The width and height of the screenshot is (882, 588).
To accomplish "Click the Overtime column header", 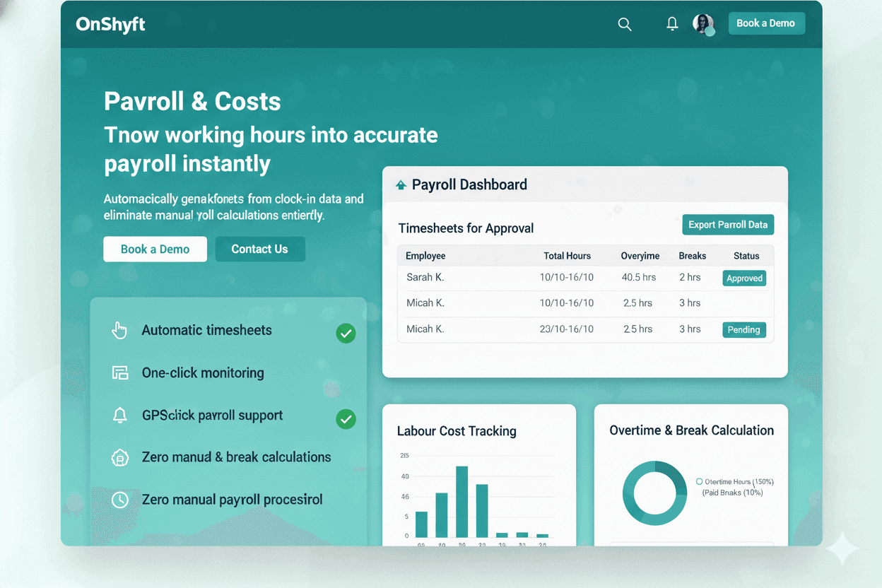I will click(640, 256).
